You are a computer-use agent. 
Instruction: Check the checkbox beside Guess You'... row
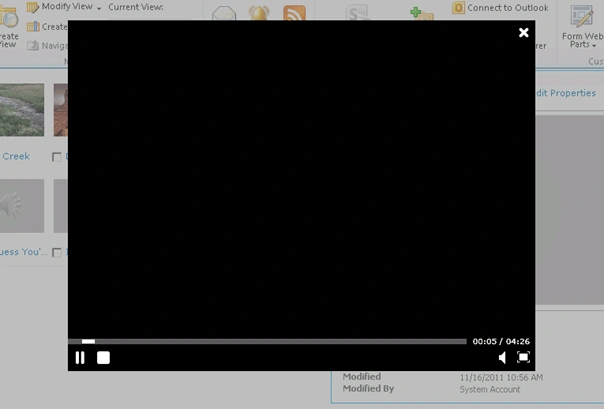click(57, 253)
